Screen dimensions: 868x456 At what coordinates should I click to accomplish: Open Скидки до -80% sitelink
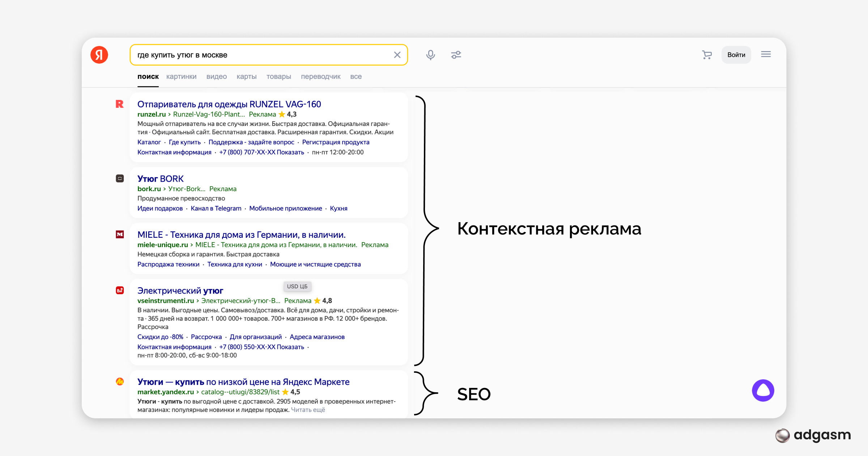pos(160,337)
